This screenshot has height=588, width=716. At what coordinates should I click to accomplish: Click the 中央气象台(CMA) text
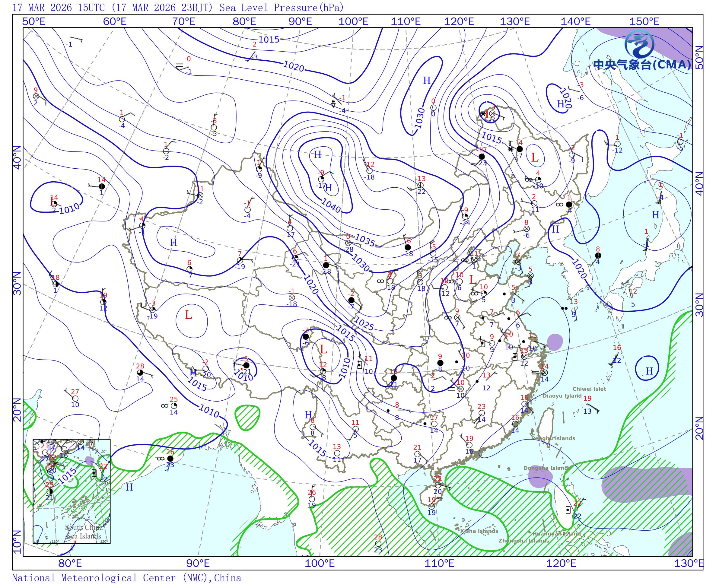click(x=642, y=65)
